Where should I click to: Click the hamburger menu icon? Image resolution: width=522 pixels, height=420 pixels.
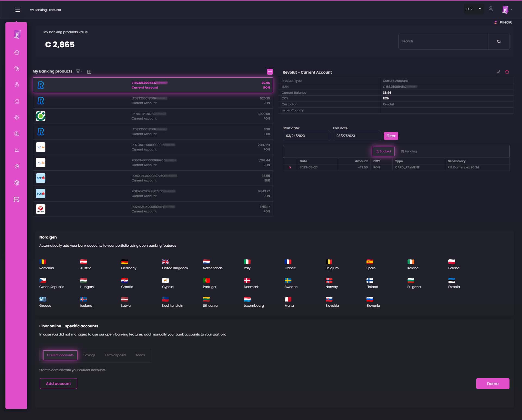(x=17, y=10)
